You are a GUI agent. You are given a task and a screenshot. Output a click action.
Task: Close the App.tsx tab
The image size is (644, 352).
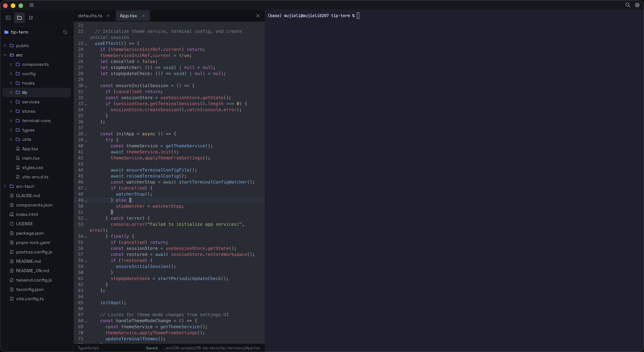(x=143, y=16)
